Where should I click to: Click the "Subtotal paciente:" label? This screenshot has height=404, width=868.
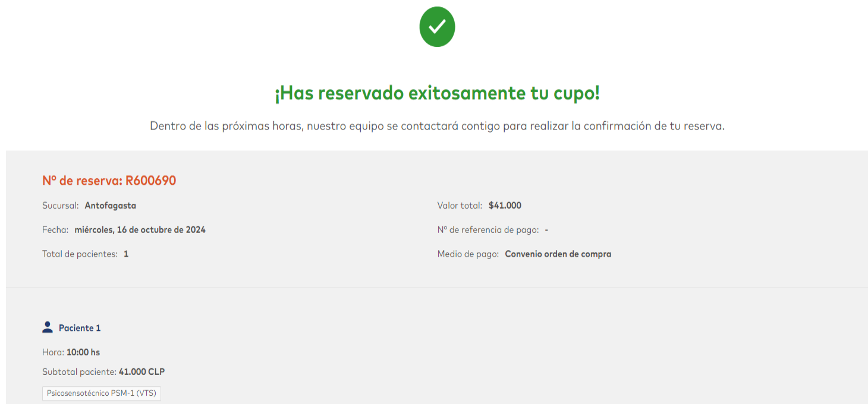pos(79,372)
